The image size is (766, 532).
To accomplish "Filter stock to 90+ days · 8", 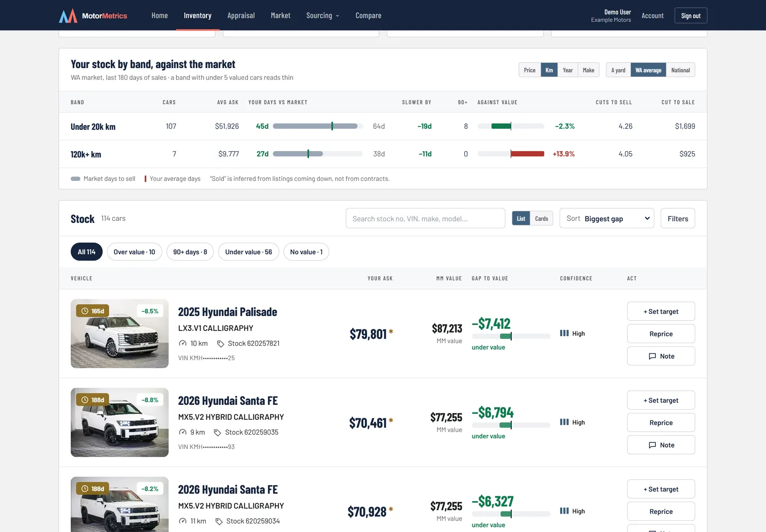I will (x=190, y=252).
